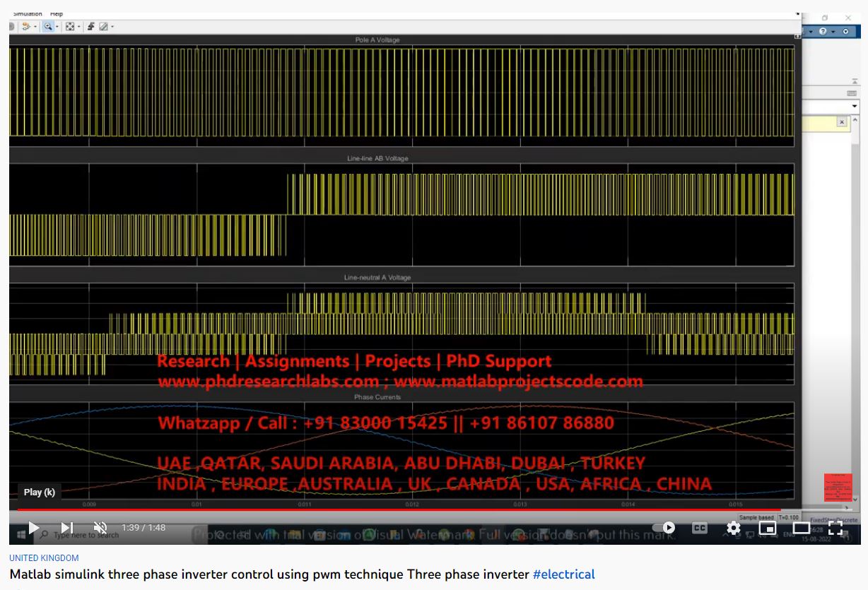Click the T=0.100 status bar value
868x590 pixels.
tap(788, 518)
